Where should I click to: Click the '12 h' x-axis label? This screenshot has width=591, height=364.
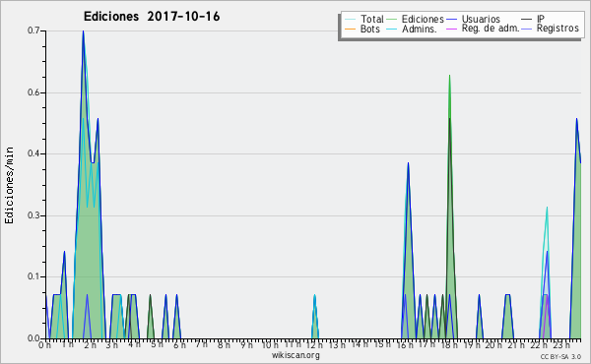tap(314, 344)
